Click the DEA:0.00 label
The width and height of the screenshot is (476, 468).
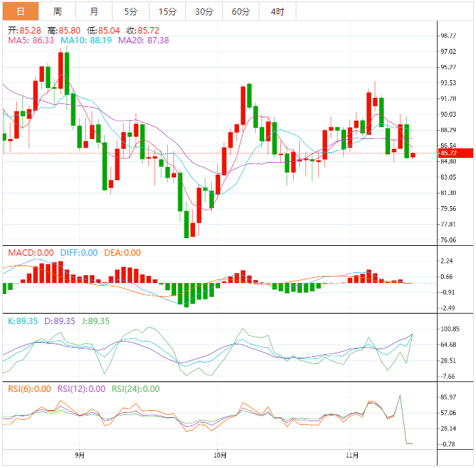click(x=122, y=253)
